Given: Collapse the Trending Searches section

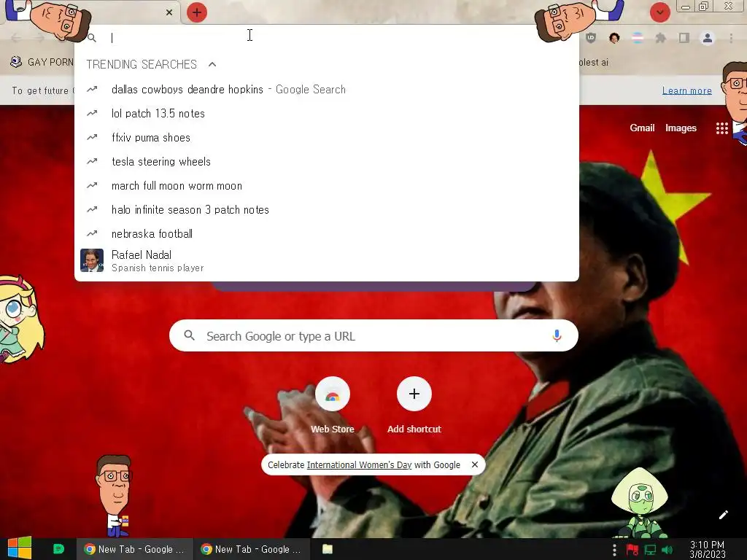Looking at the screenshot, I should pyautogui.click(x=212, y=64).
